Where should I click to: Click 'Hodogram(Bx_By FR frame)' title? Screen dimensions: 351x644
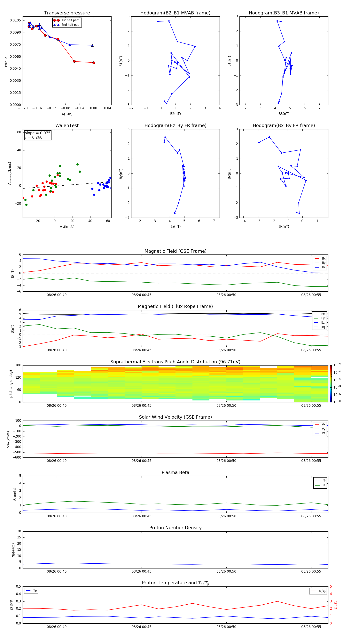point(284,125)
